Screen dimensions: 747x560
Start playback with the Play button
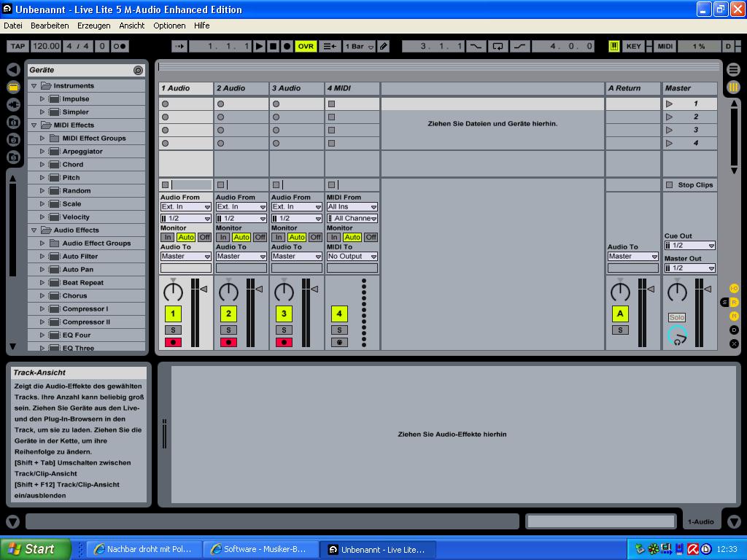coord(259,46)
